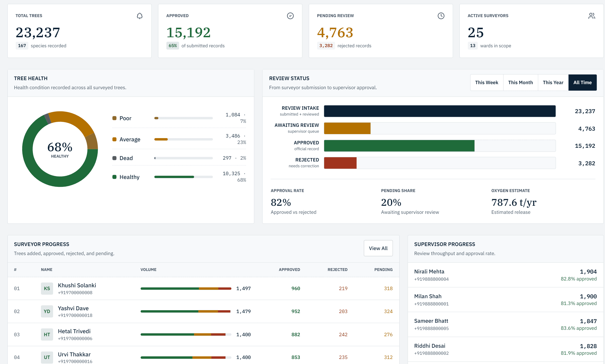Click the 65% submitted records badge
The image size is (605, 364).
coord(172,46)
